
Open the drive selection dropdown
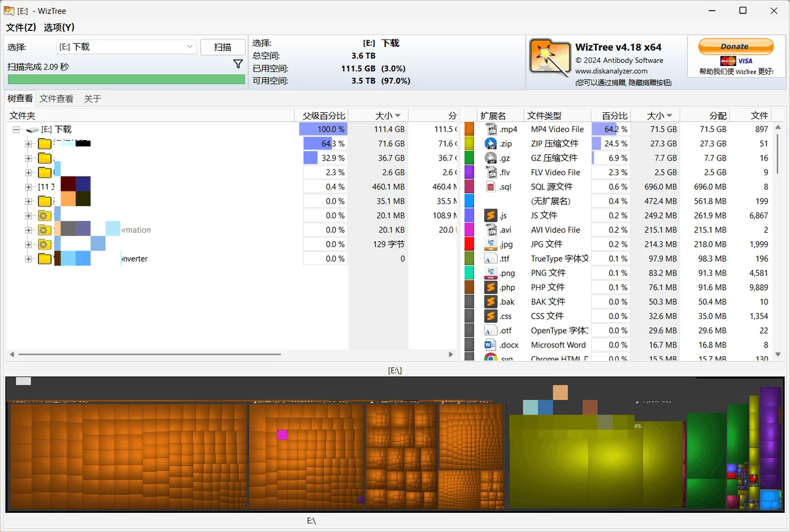(x=190, y=47)
